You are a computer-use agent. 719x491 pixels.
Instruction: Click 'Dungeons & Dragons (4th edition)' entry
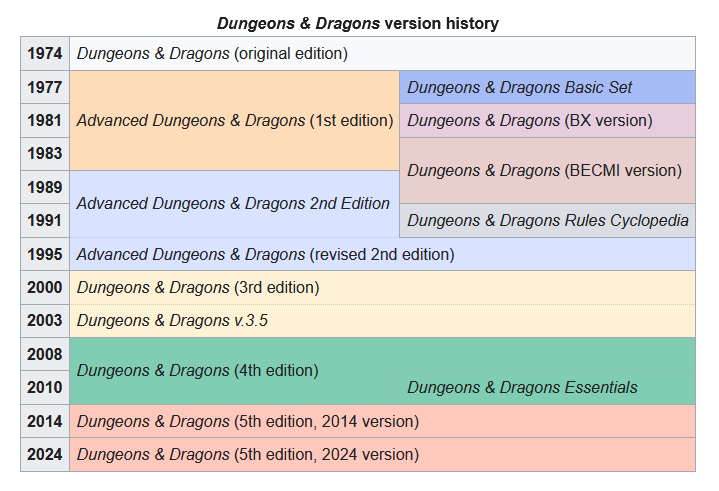[x=198, y=370]
